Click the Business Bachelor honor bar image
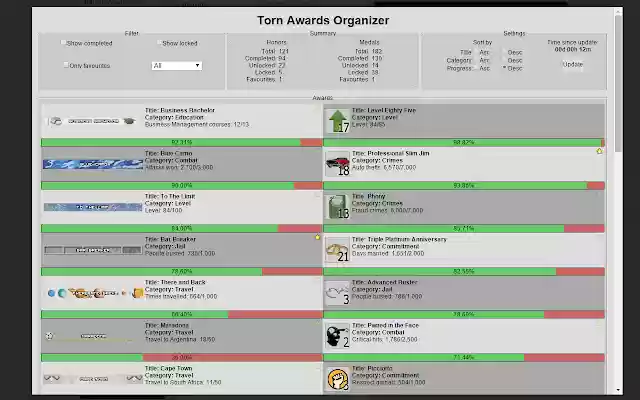 pyautogui.click(x=93, y=121)
